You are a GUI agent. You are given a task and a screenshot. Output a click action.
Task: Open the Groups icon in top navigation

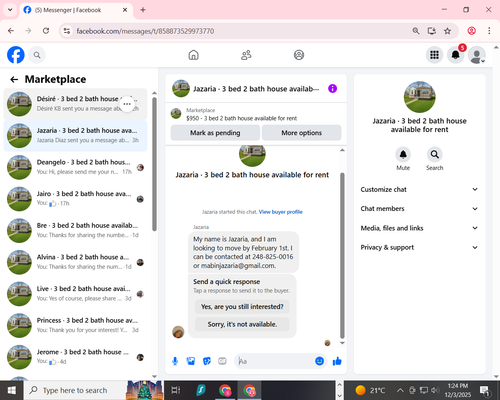pos(299,55)
